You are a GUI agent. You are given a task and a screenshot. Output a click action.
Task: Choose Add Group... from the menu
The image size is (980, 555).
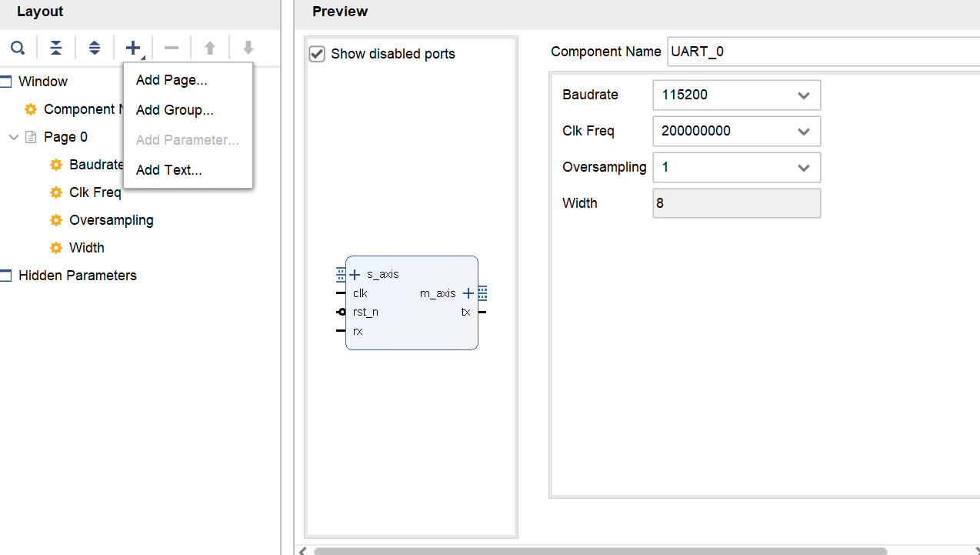175,110
